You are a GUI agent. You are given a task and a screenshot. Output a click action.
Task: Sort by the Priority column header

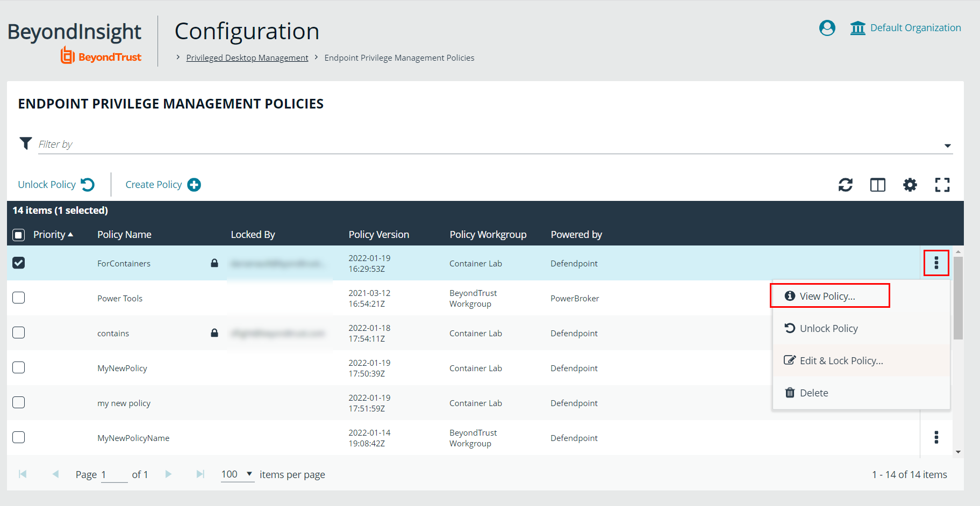53,234
